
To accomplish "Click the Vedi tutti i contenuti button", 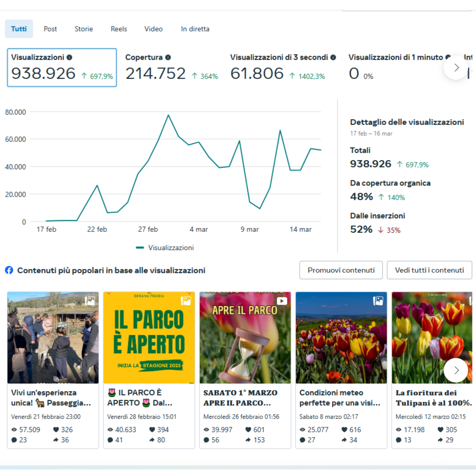I will tap(429, 270).
